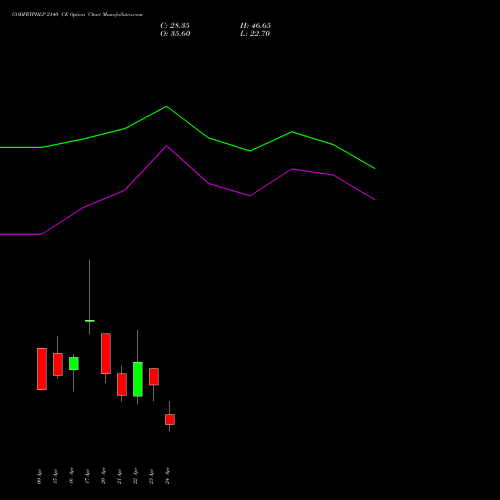This screenshot has height=500, width=500.
Task: Click the 24 Apr date label
Action: [167, 477]
